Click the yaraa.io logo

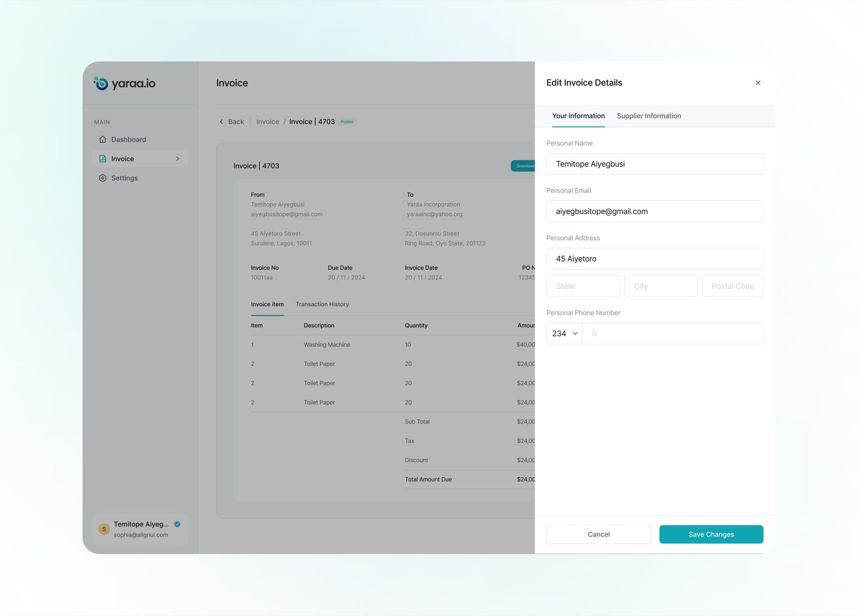124,83
